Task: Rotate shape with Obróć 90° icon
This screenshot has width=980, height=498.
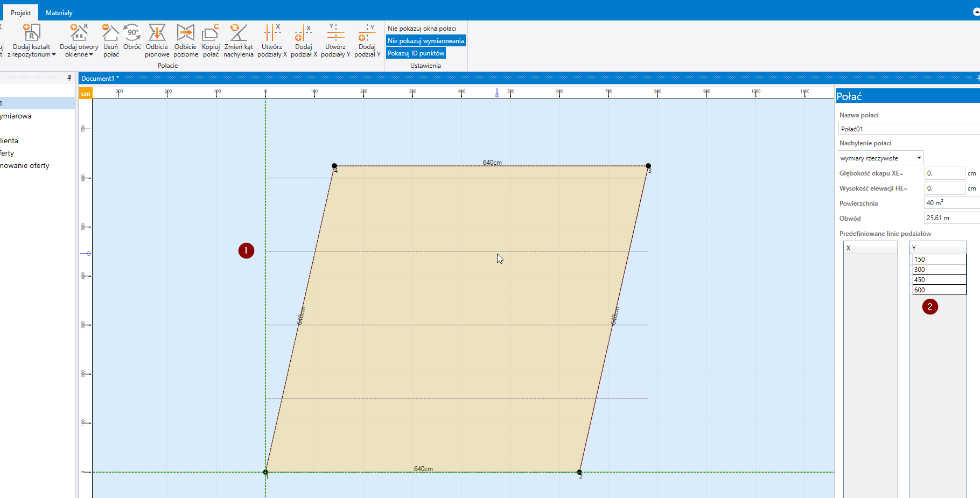Action: tap(132, 33)
